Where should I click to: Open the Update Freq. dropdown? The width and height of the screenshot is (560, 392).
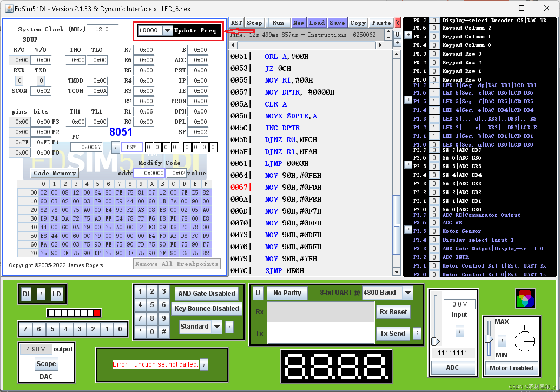point(168,30)
